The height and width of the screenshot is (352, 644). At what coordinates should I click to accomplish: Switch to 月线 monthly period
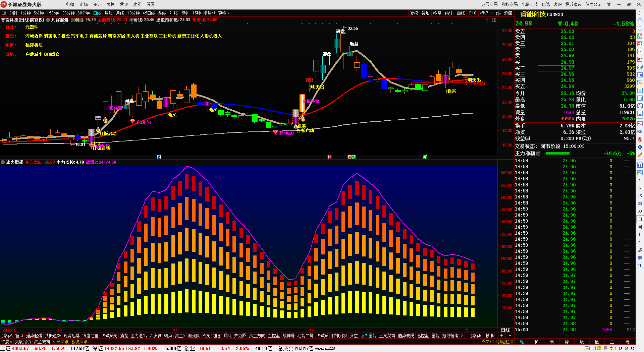[x=120, y=13]
